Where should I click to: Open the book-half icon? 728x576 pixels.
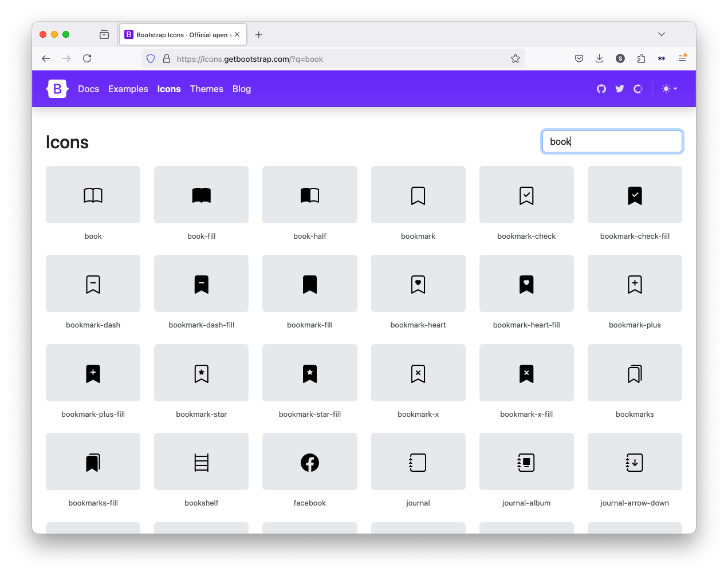point(309,195)
